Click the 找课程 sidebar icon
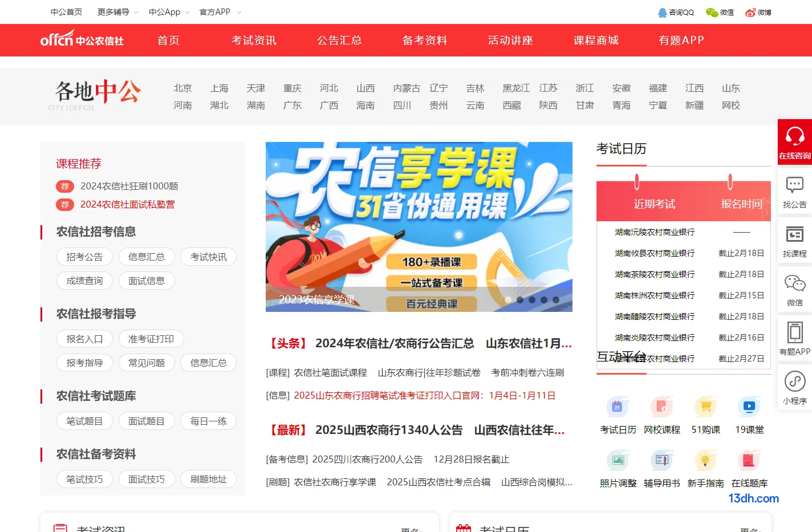 (795, 241)
